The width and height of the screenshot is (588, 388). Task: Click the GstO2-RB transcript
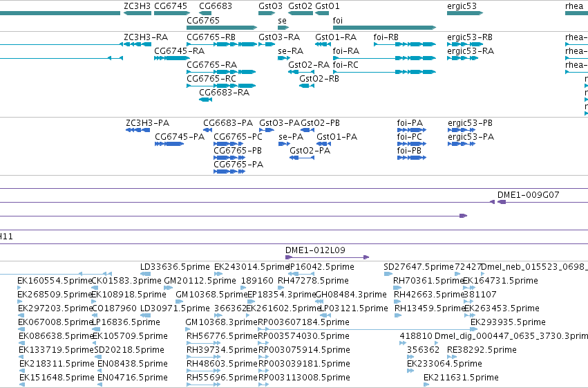pos(306,86)
